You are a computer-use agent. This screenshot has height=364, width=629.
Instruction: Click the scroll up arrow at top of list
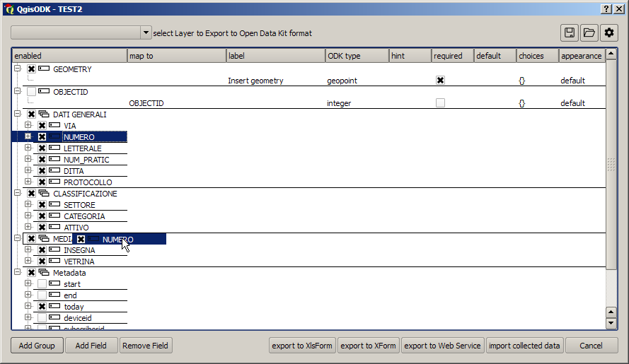[611, 54]
